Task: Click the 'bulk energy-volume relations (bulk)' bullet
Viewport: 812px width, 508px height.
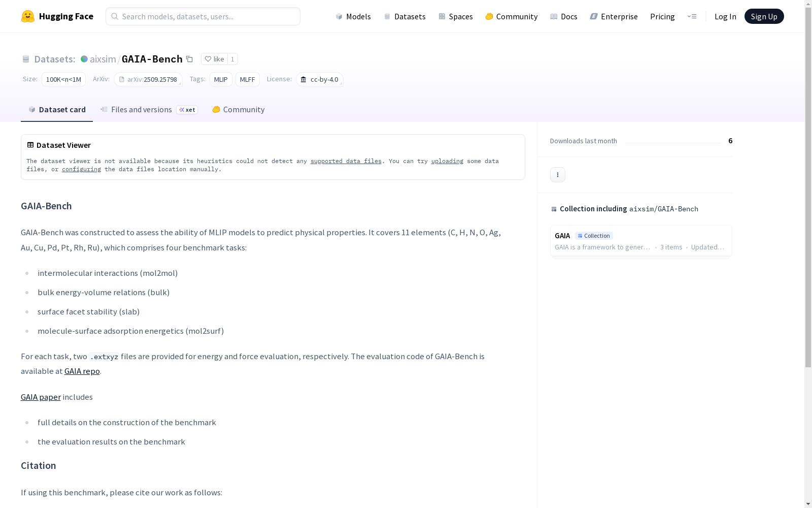Action: click(104, 292)
